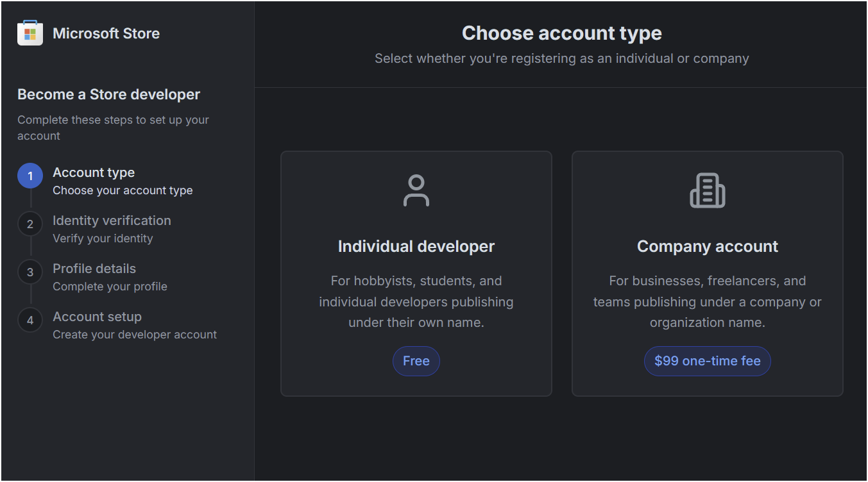Click 'Select whether you're registering' subtitle
The image size is (868, 482).
[x=562, y=58]
